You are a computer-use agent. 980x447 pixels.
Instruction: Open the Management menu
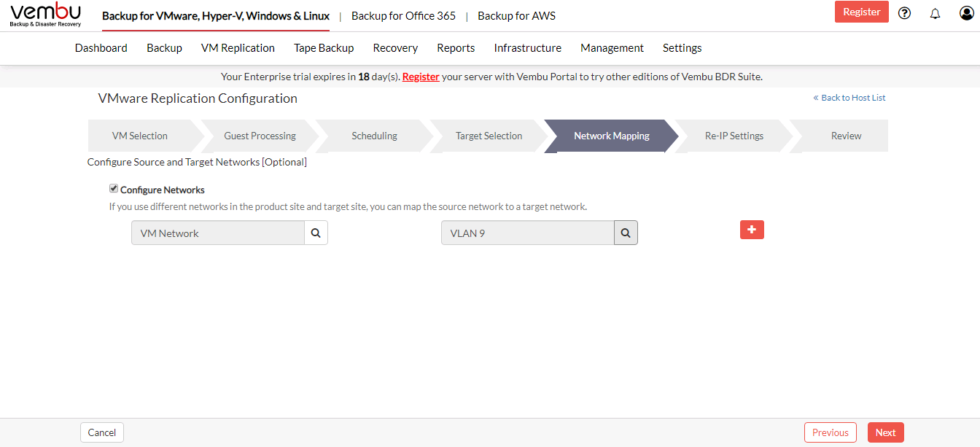612,48
